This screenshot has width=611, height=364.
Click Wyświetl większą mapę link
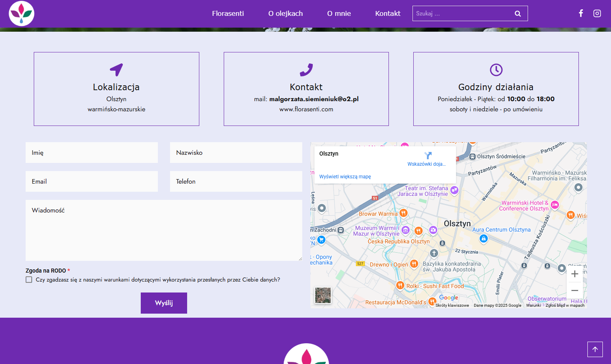click(345, 177)
